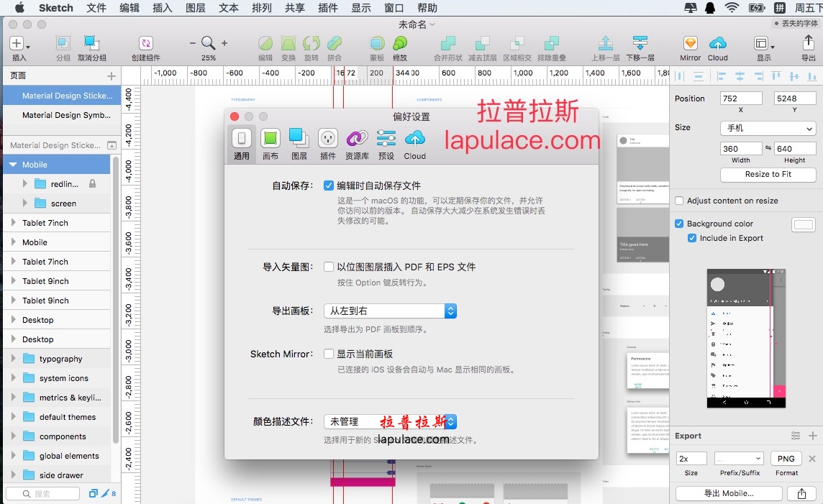Open the export Prefix/Suffix dropdown
Image resolution: width=823 pixels, height=504 pixels.
pos(739,459)
